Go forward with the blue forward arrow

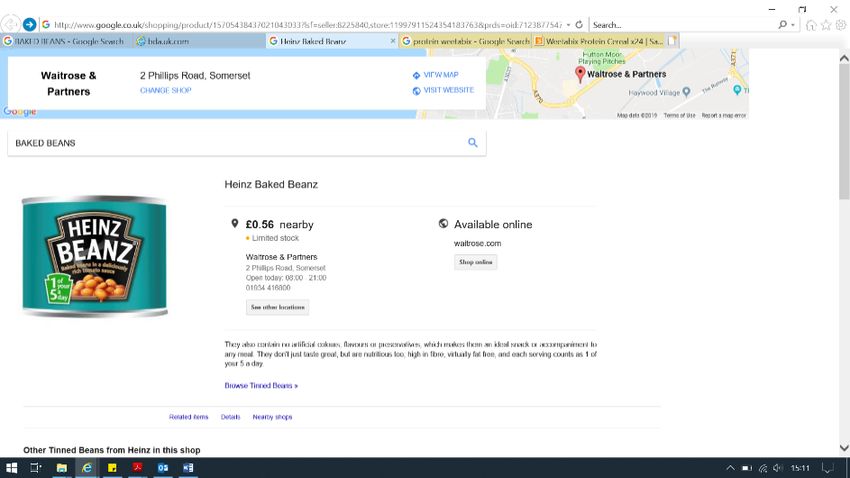click(x=29, y=24)
